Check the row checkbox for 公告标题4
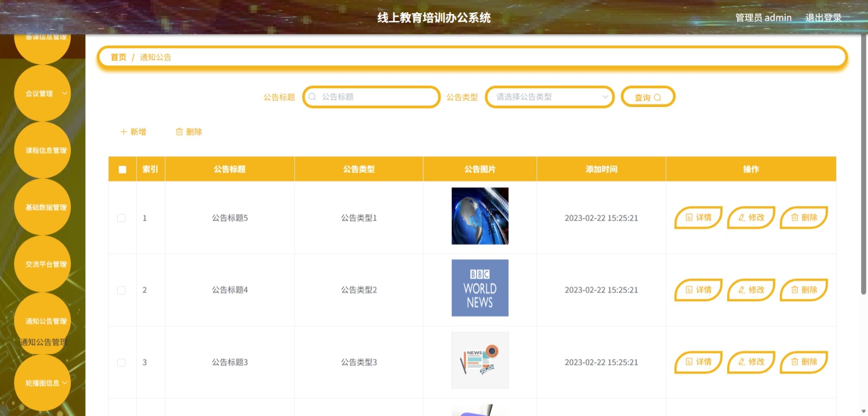The width and height of the screenshot is (868, 416). [x=121, y=290]
